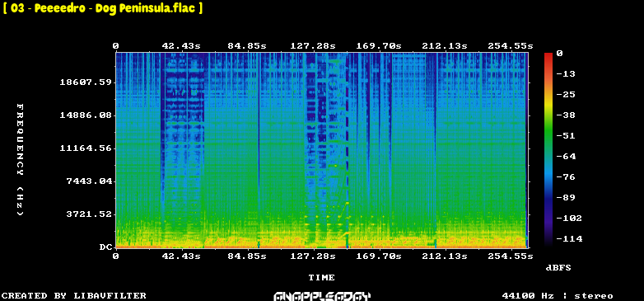
Task: Click the 11164.56 frequency axis label
Action: (x=86, y=148)
